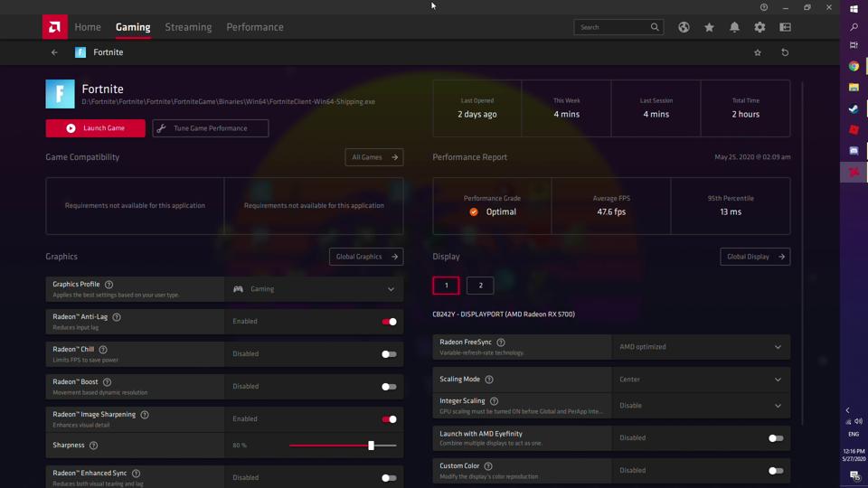
Task: Click the Tune Game Performance button
Action: [x=211, y=128]
